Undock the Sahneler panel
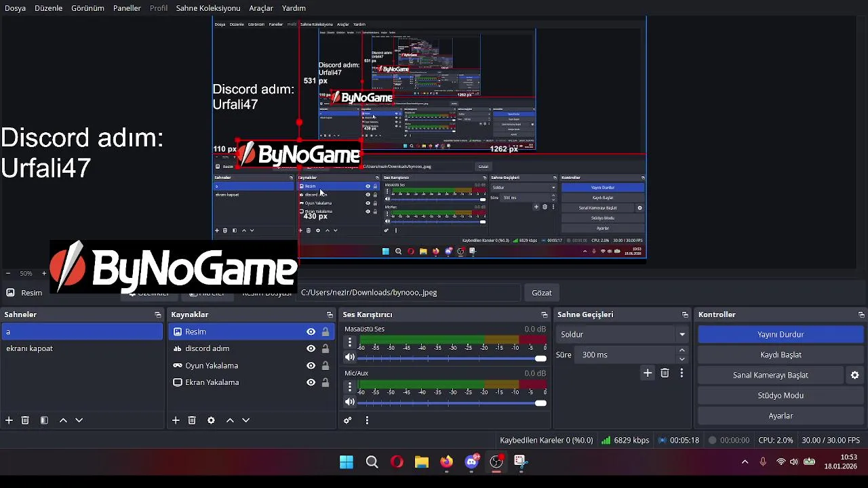 (158, 314)
